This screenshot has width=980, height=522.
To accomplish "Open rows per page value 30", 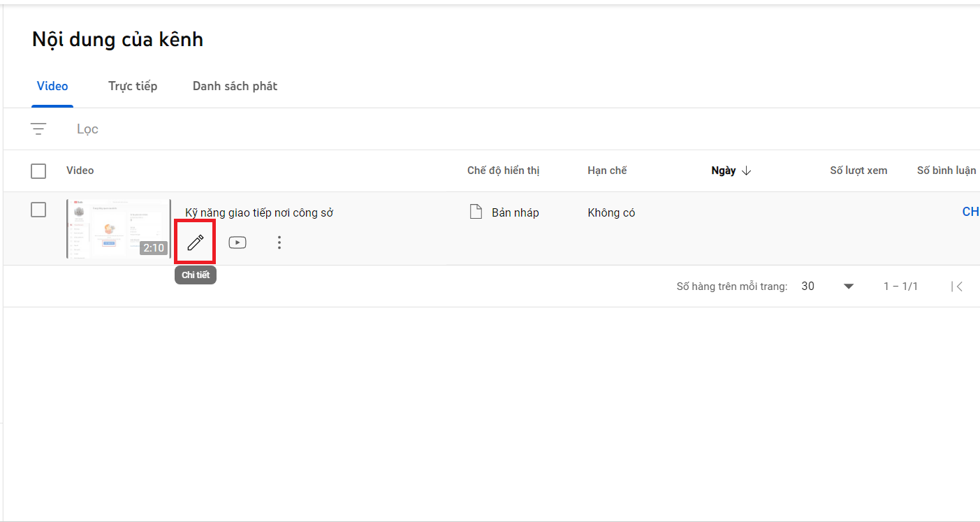I will tap(808, 287).
